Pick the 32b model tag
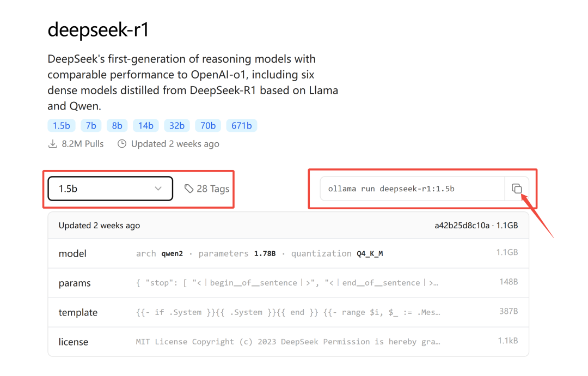This screenshot has height=376, width=588. tap(176, 126)
